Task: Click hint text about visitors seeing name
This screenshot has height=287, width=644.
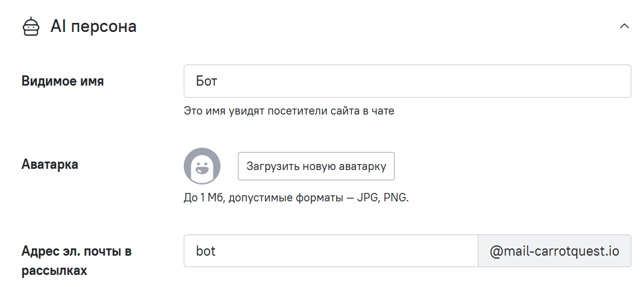Action: coord(289,111)
